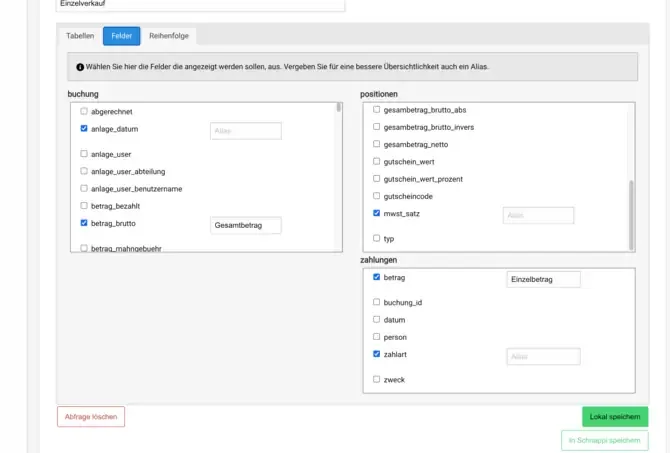Tick the datum checkbox in zahlungen

376,319
